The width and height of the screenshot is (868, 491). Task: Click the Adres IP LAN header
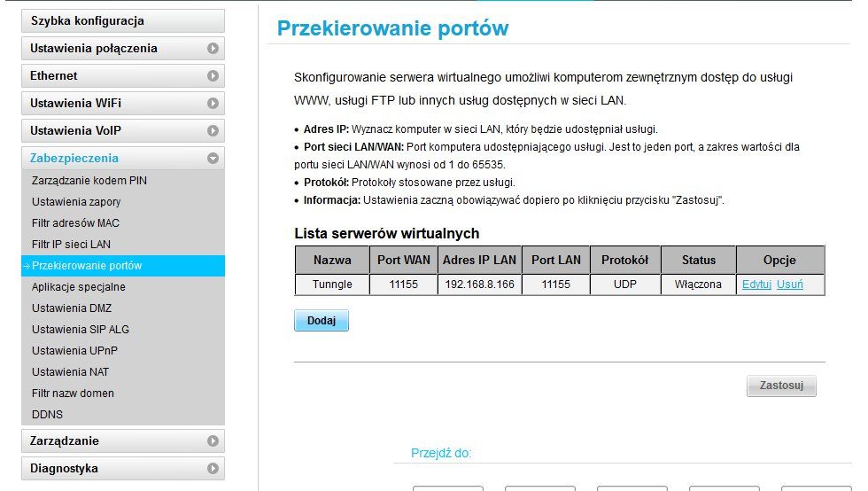click(x=479, y=260)
